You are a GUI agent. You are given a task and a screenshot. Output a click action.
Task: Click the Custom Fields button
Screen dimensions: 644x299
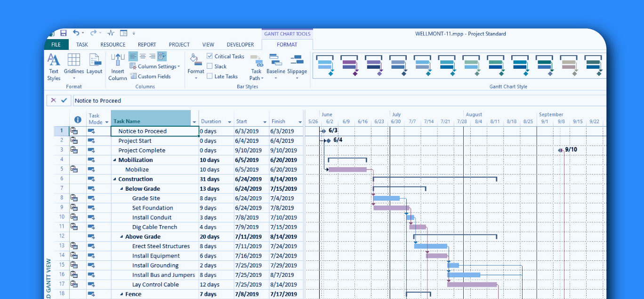151,76
